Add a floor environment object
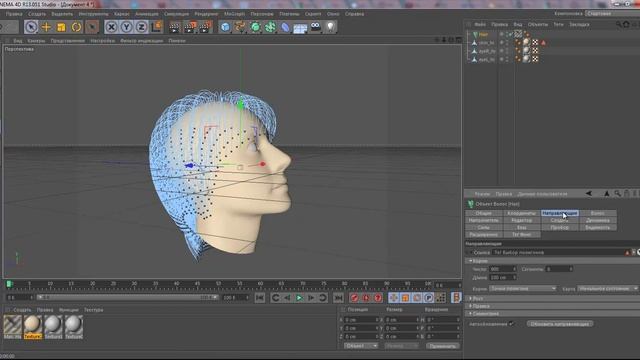 300,28
